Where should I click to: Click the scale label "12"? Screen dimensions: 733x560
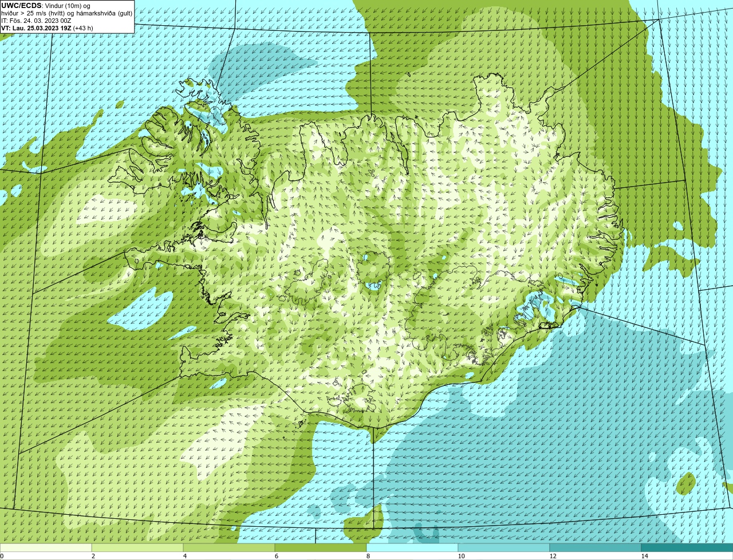coord(553,556)
